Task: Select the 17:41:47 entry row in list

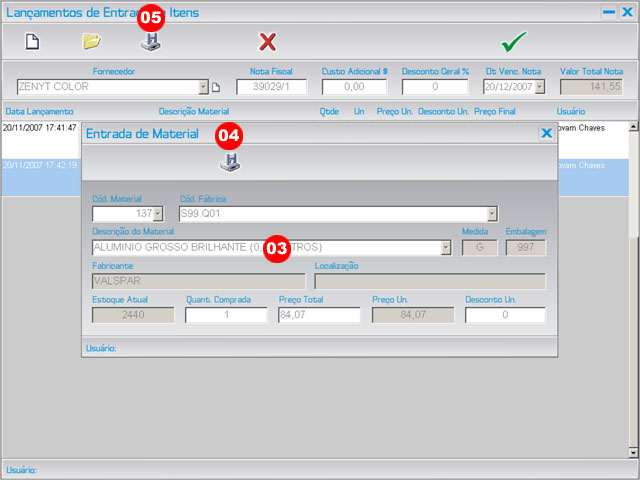Action: coord(40,128)
